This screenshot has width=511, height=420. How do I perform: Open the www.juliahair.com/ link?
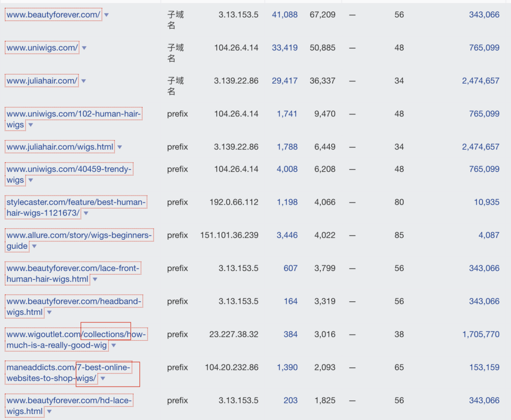coord(42,81)
